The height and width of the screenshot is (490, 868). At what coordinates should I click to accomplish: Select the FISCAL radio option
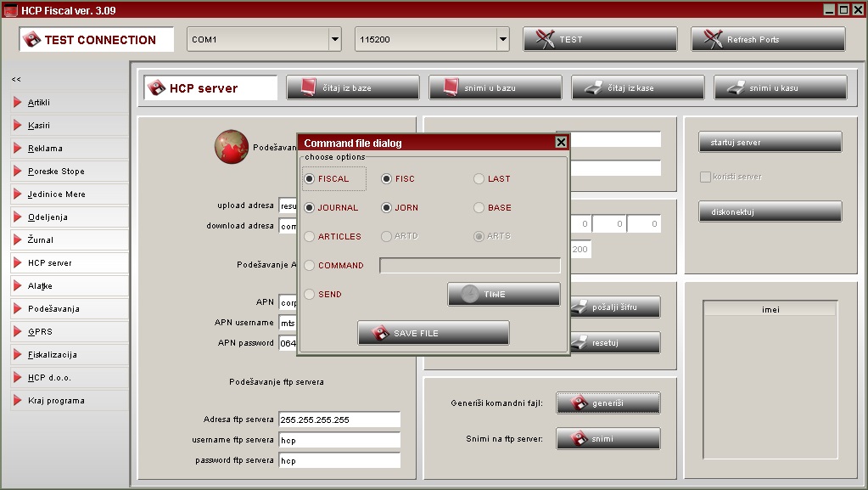click(310, 179)
